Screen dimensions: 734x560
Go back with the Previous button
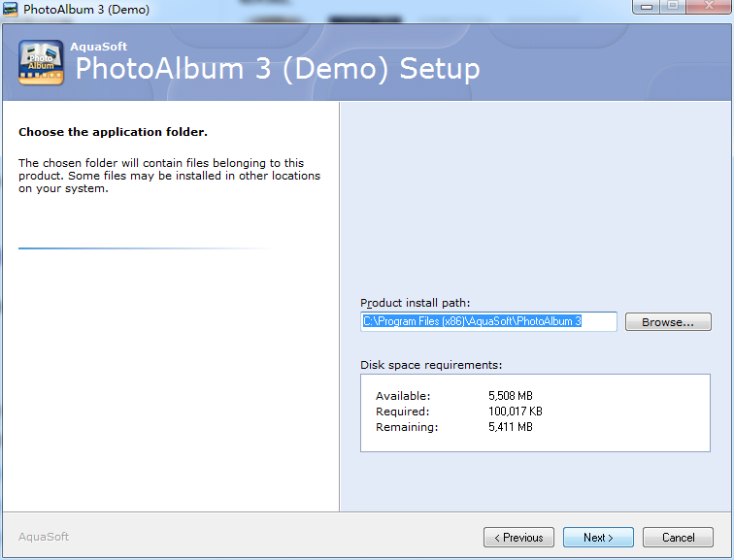click(518, 537)
